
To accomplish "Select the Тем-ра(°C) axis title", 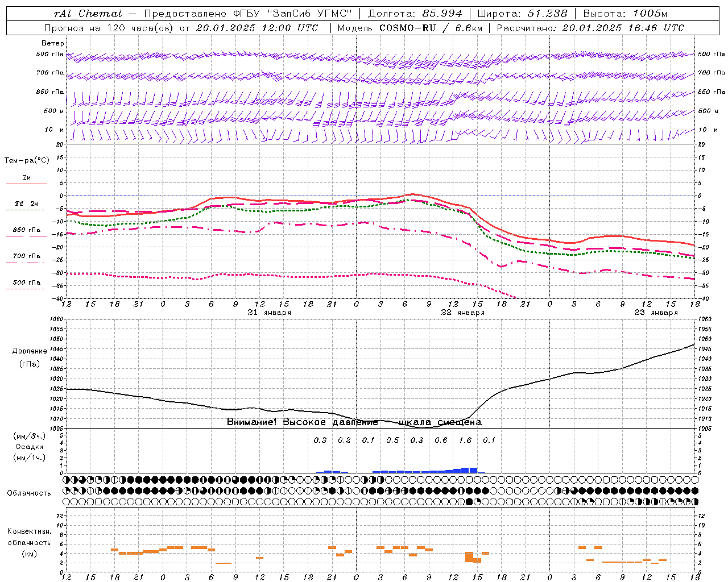I will (27, 160).
